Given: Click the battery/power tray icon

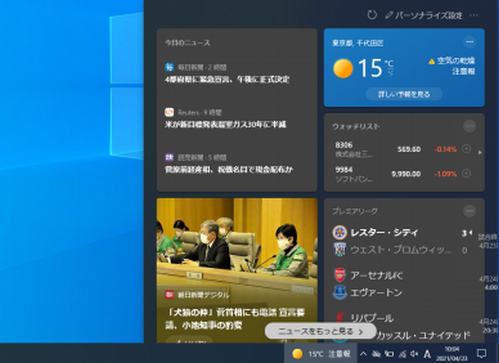Looking at the screenshot, I should [389, 354].
